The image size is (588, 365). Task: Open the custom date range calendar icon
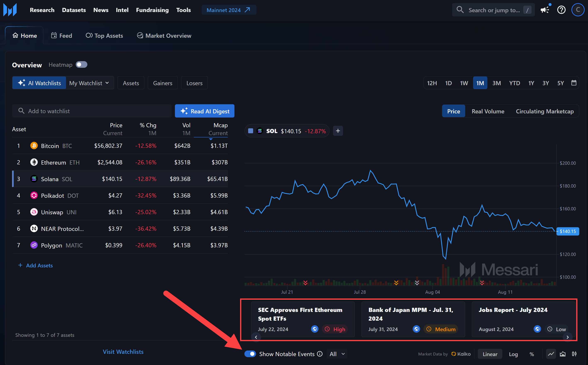574,83
